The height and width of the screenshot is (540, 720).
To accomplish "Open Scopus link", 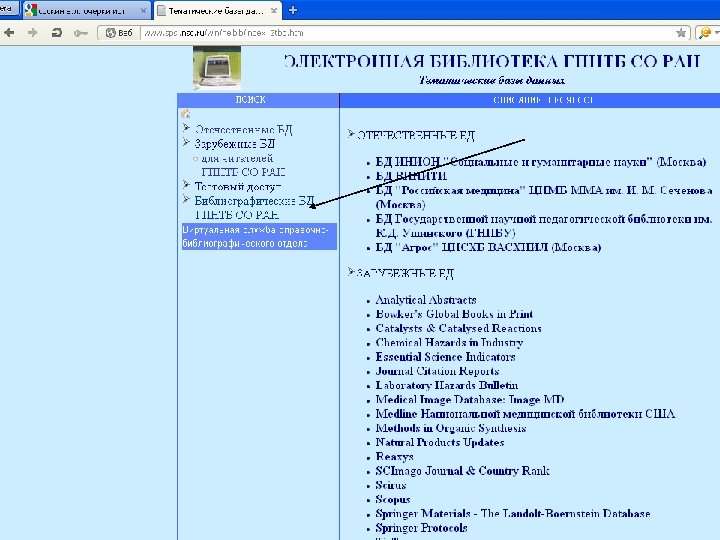I will [x=393, y=499].
